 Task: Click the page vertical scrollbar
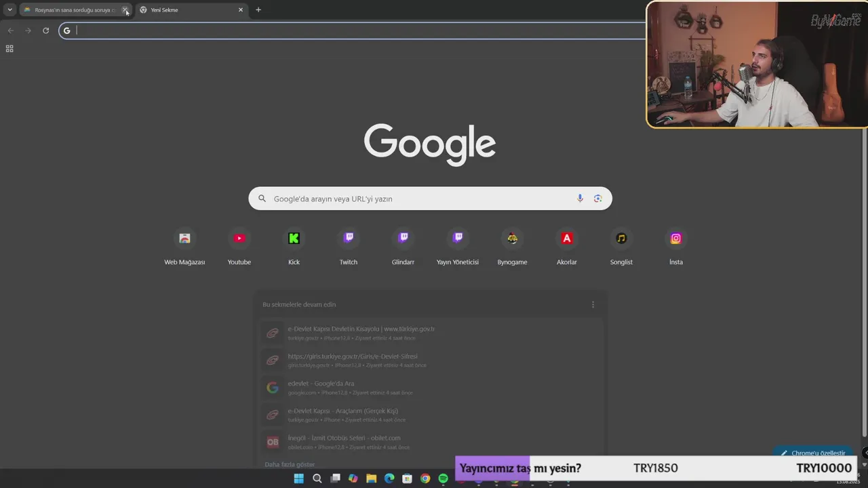pos(864,283)
